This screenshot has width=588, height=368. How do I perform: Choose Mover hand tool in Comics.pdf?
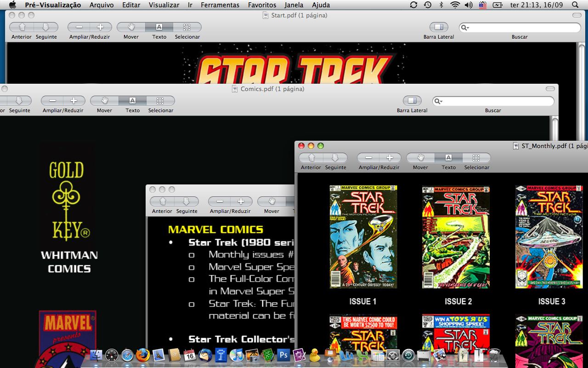104,101
